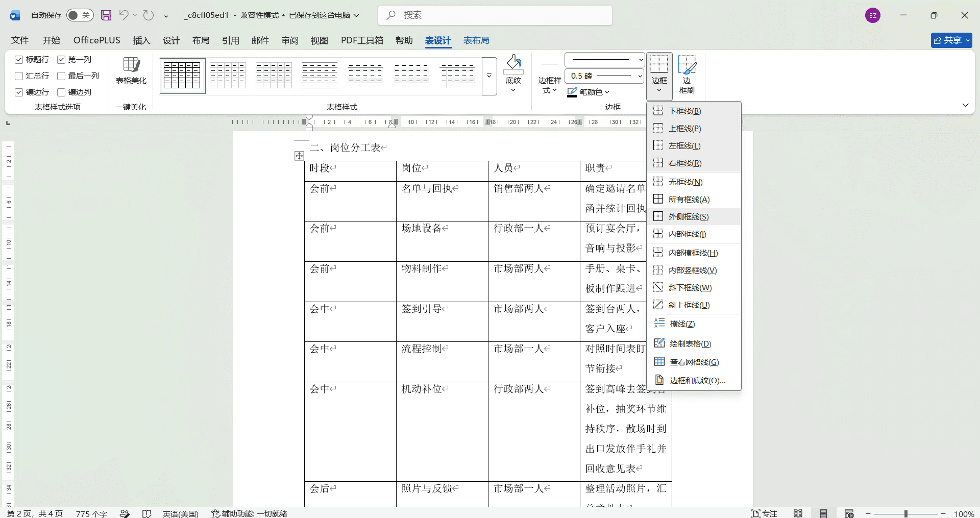Apply 内部框线 inside borders
980x518 pixels.
694,234
